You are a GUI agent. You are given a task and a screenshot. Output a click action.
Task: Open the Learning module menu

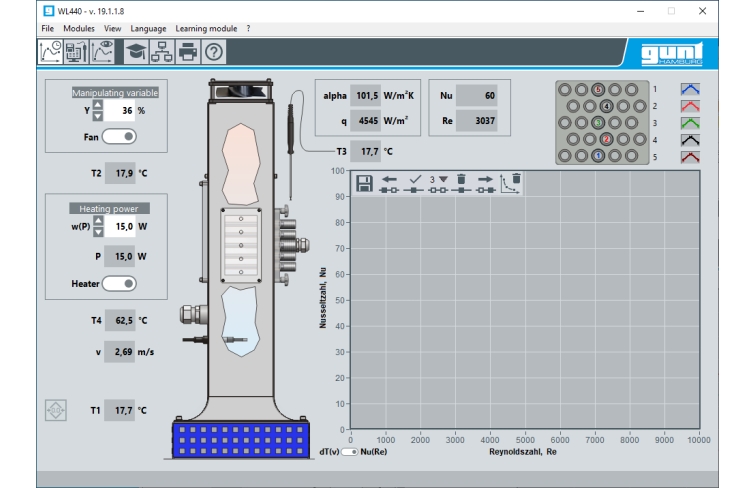(206, 29)
